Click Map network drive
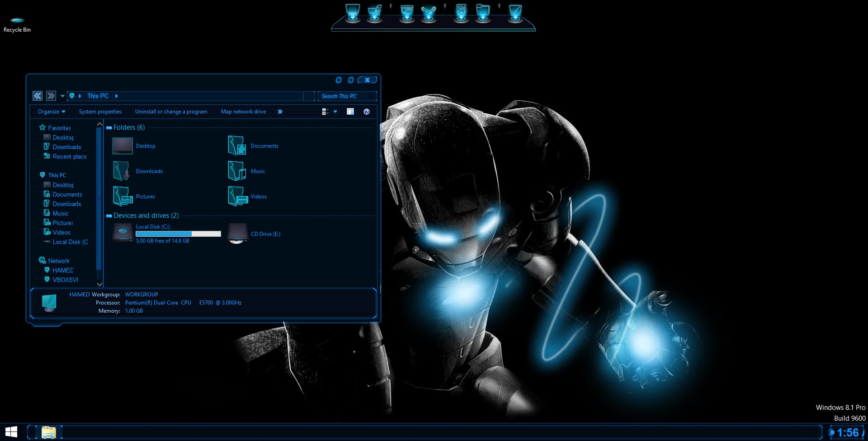This screenshot has height=441, width=868. (243, 112)
